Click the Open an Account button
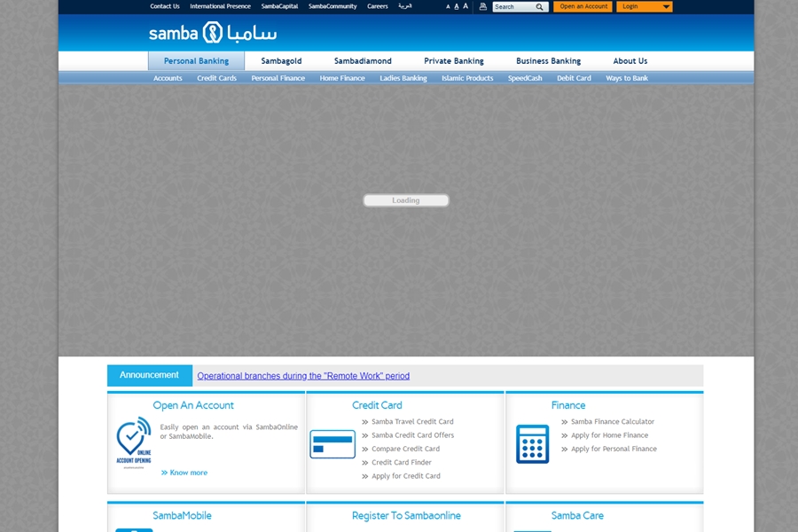Screen dimensions: 798x532 coord(583,6)
